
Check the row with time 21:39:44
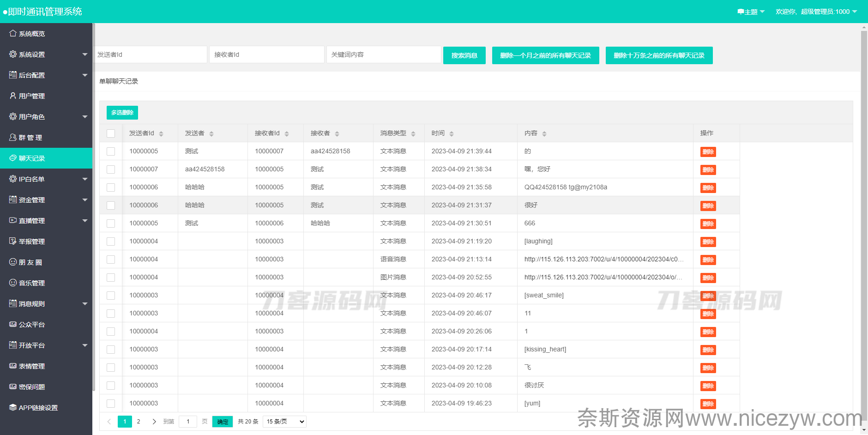(x=111, y=151)
